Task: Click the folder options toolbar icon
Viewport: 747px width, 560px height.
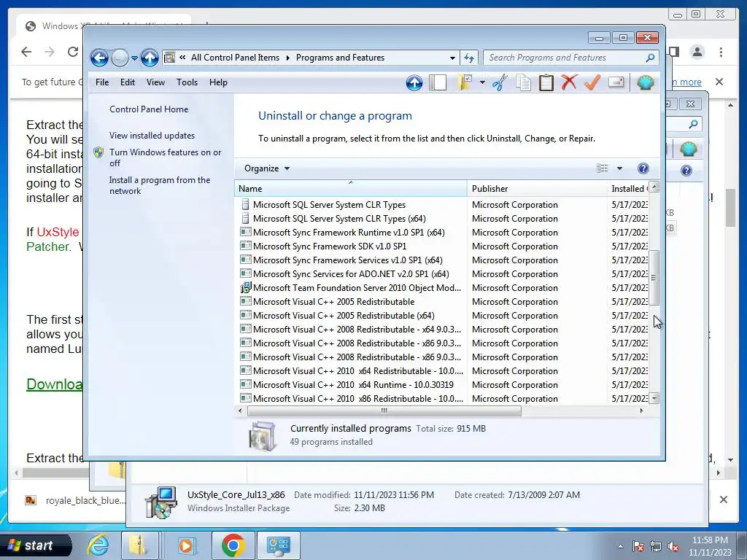Action: click(465, 83)
